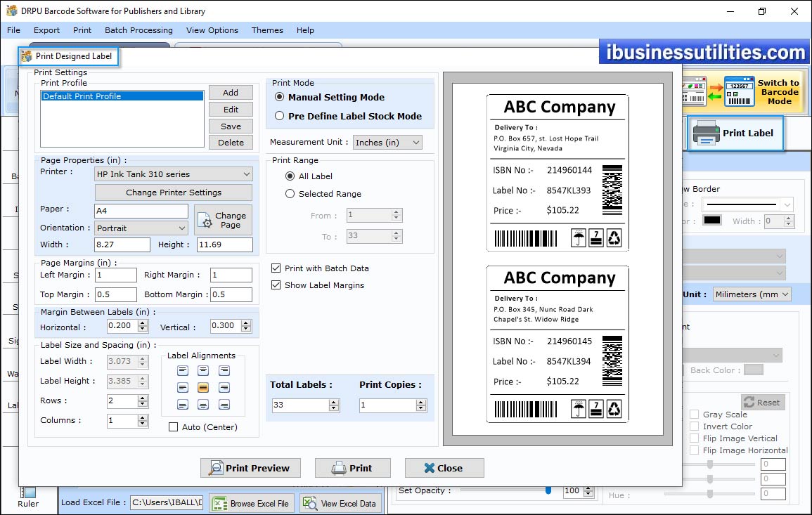Select All Label print range
The width and height of the screenshot is (812, 515).
pos(290,176)
